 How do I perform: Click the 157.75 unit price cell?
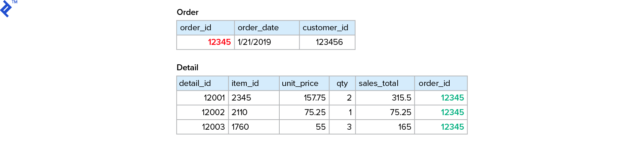coord(315,98)
